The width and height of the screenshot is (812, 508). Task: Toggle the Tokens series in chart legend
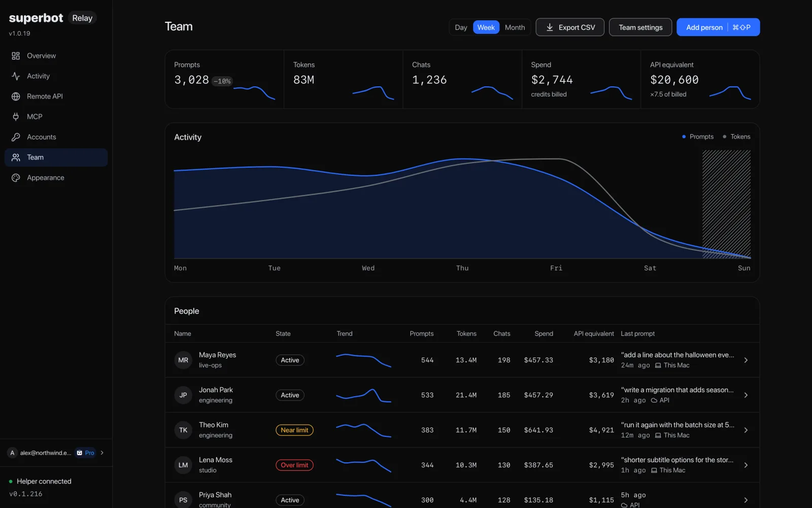pos(736,137)
